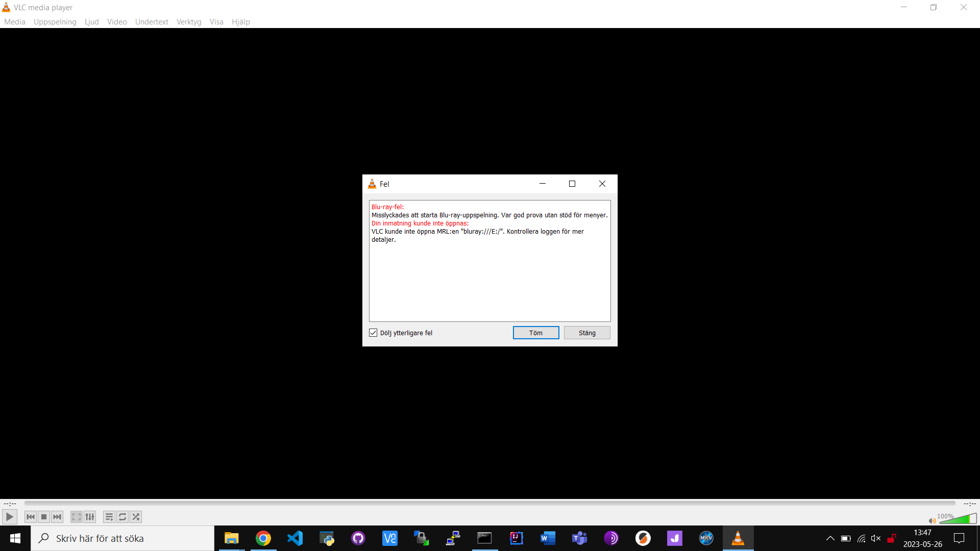Click the VLC icon in taskbar
This screenshot has width=980, height=551.
738,538
